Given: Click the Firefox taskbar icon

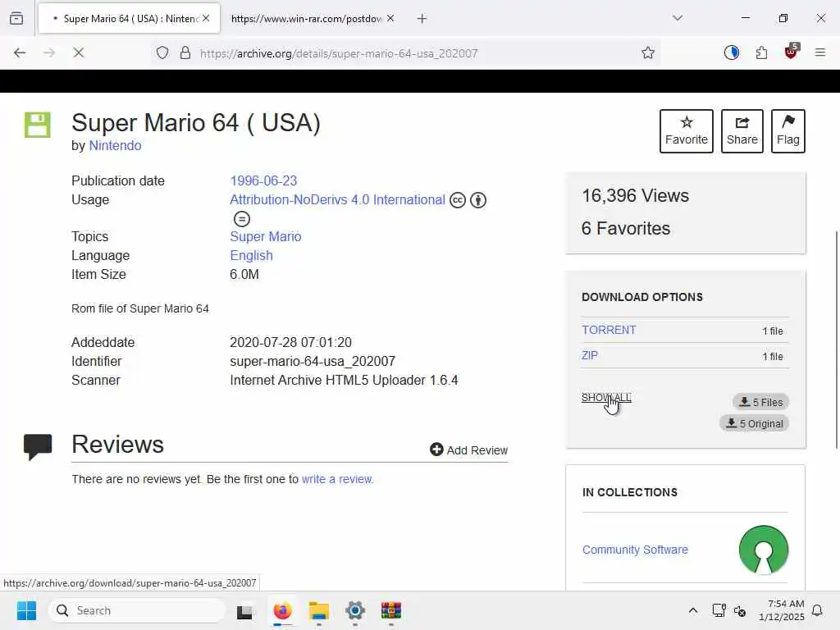Looking at the screenshot, I should [282, 610].
